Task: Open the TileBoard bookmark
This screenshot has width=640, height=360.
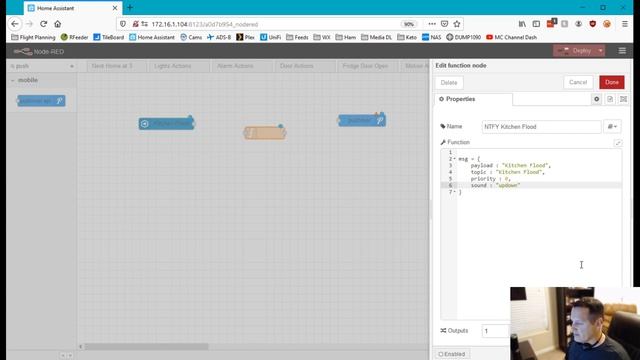Action: pos(109,37)
